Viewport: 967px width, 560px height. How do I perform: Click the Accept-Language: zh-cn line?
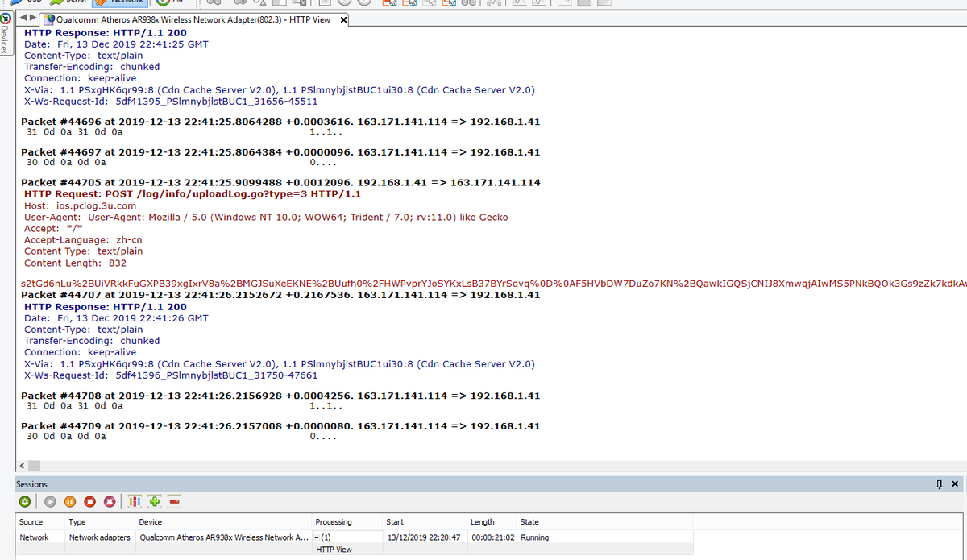pyautogui.click(x=83, y=240)
